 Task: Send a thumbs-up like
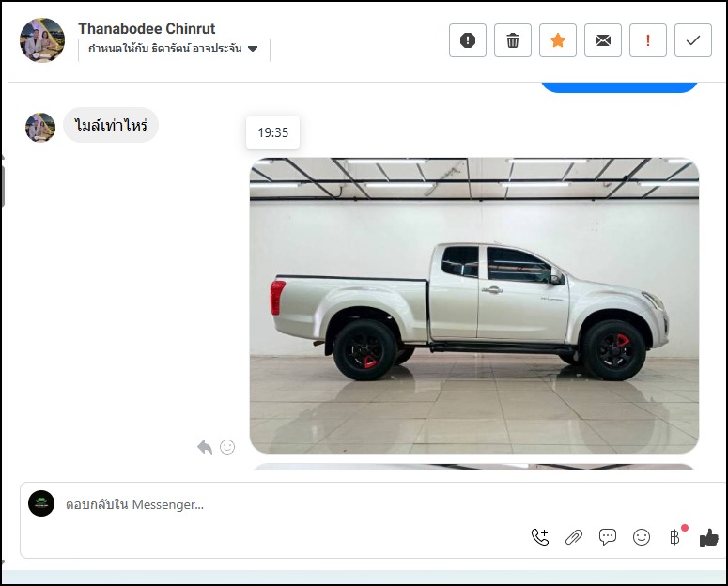[709, 538]
